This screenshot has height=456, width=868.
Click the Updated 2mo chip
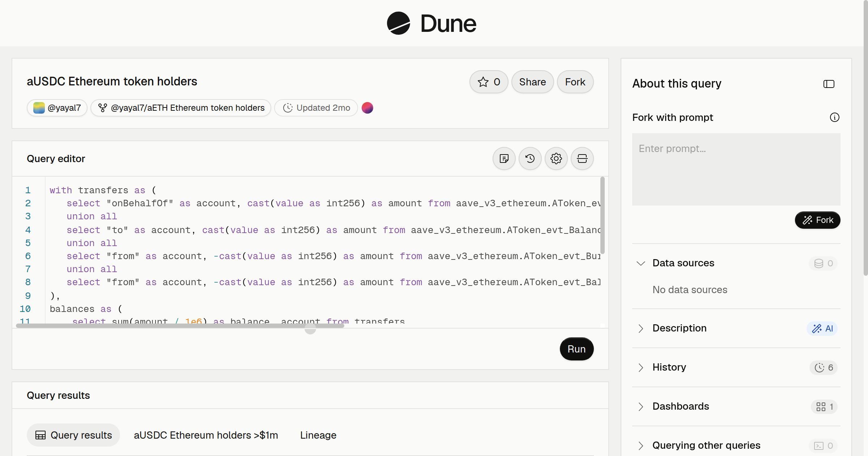pos(316,108)
